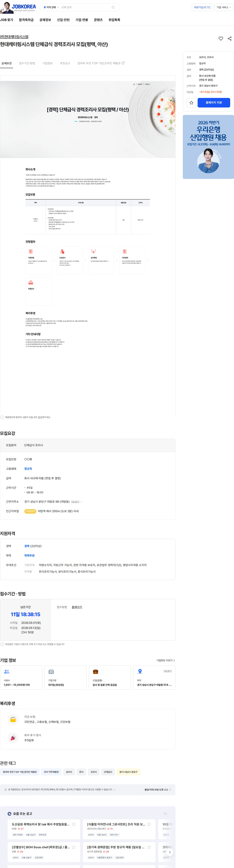Click the share icon
234x868 pixels.
(230, 38)
